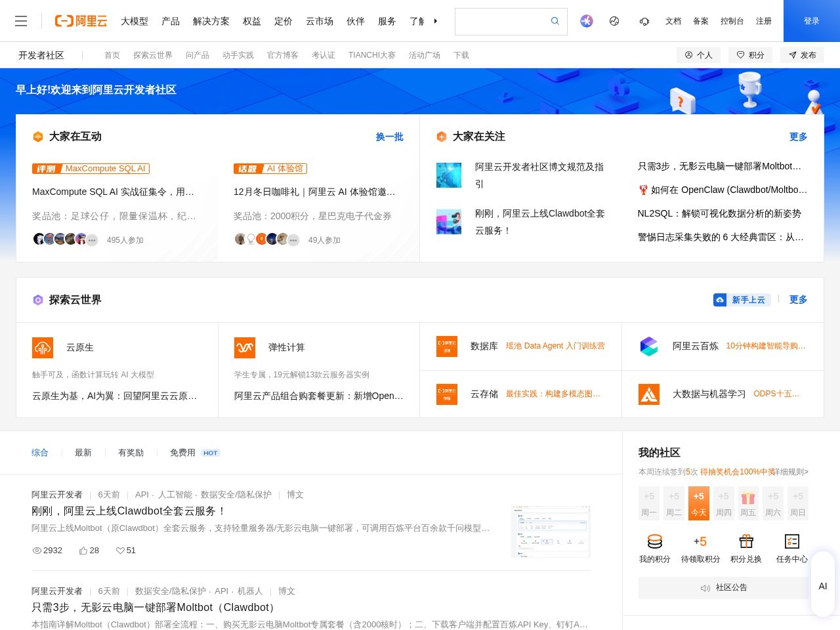The height and width of the screenshot is (630, 840).
Task: Click the 登录 login button
Action: tap(812, 21)
